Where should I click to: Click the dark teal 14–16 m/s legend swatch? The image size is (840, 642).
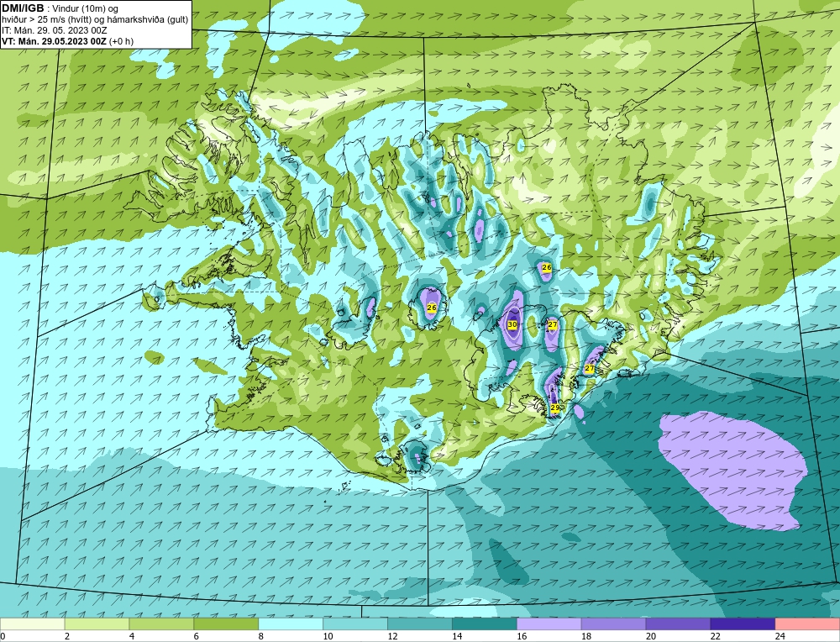[485, 624]
